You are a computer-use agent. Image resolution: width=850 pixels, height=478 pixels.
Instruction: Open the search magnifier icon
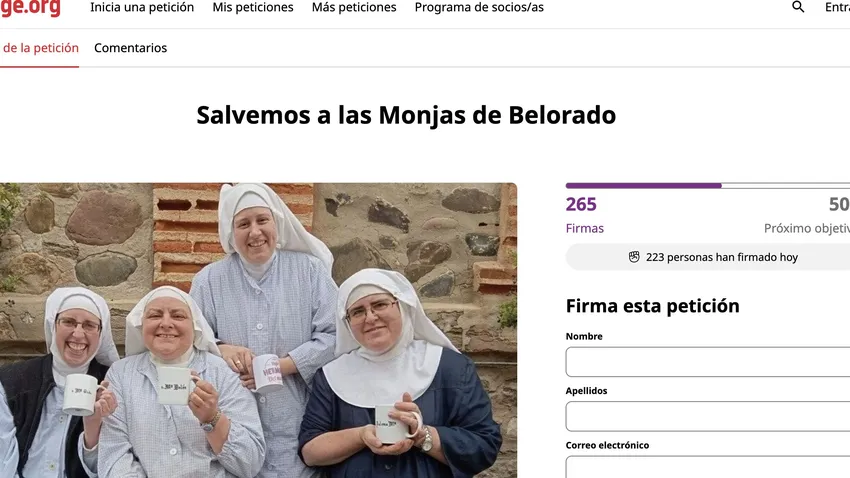tap(798, 7)
